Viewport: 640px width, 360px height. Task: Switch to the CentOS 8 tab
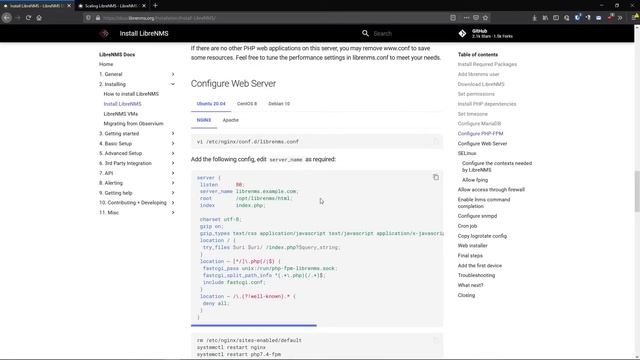pos(247,104)
